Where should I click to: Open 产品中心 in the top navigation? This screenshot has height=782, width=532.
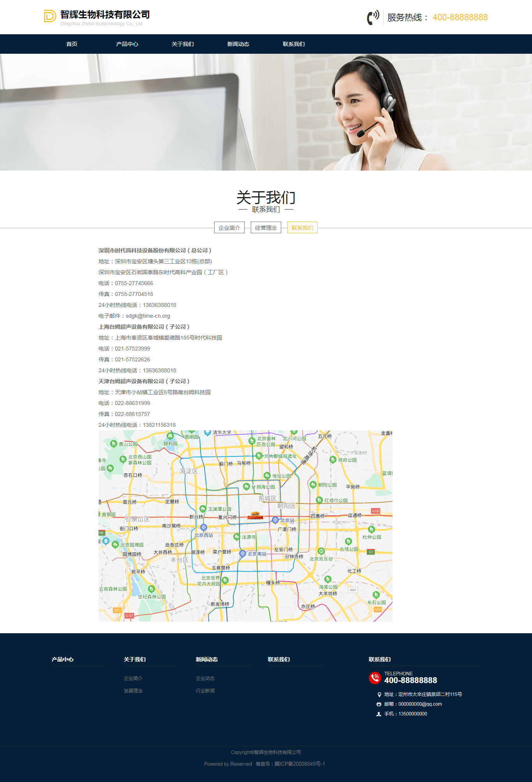point(127,44)
